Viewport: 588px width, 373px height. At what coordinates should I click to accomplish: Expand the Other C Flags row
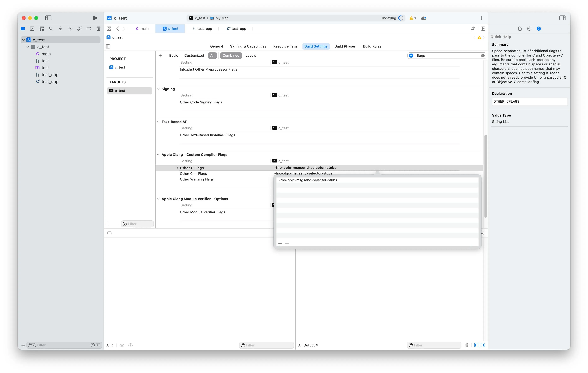click(177, 168)
